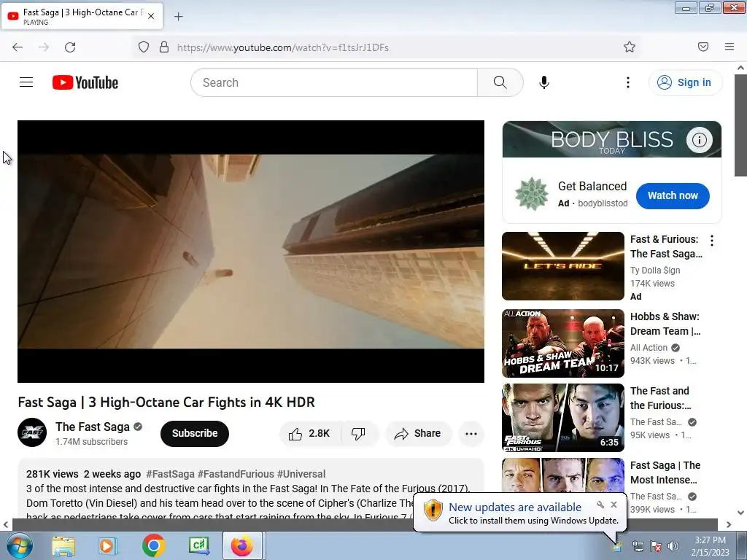Image resolution: width=747 pixels, height=560 pixels.
Task: Open Action Center flag tray icon
Action: pyautogui.click(x=656, y=545)
